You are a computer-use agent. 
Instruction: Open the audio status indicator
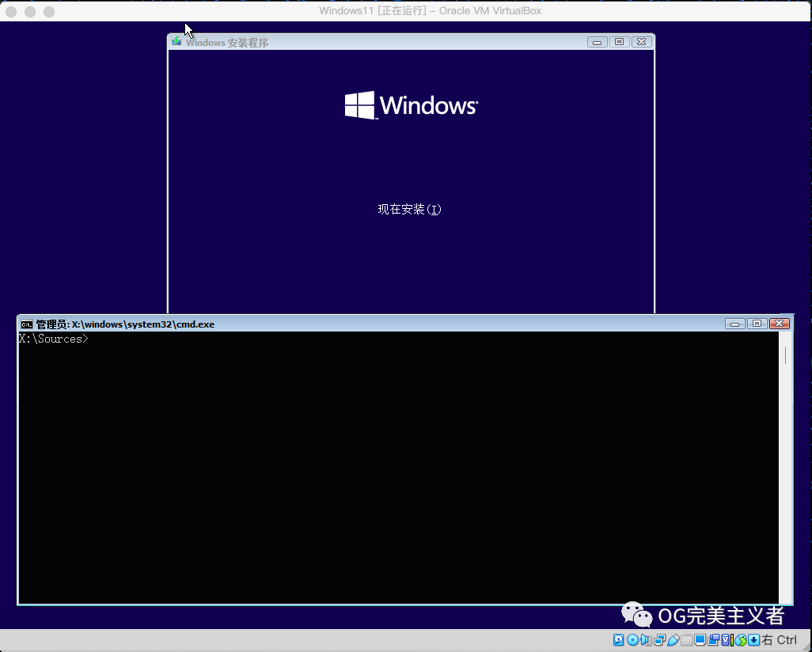[x=647, y=640]
